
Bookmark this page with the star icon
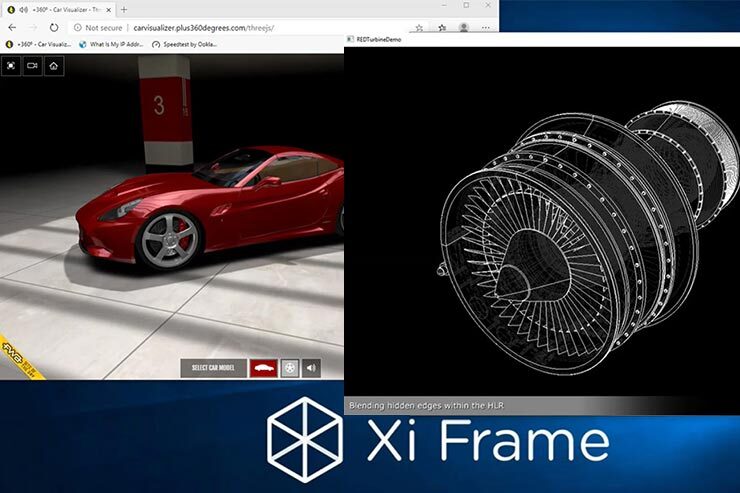click(x=418, y=28)
